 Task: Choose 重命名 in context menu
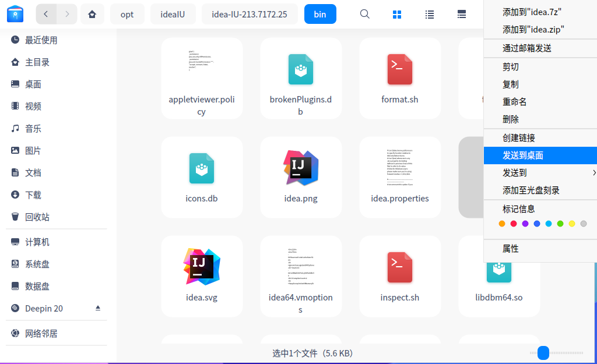point(540,102)
